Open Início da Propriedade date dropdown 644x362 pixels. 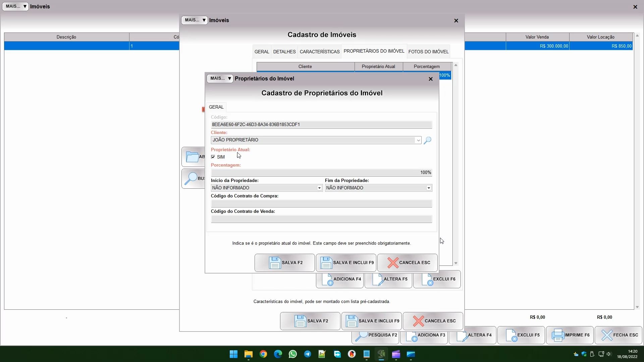319,188
